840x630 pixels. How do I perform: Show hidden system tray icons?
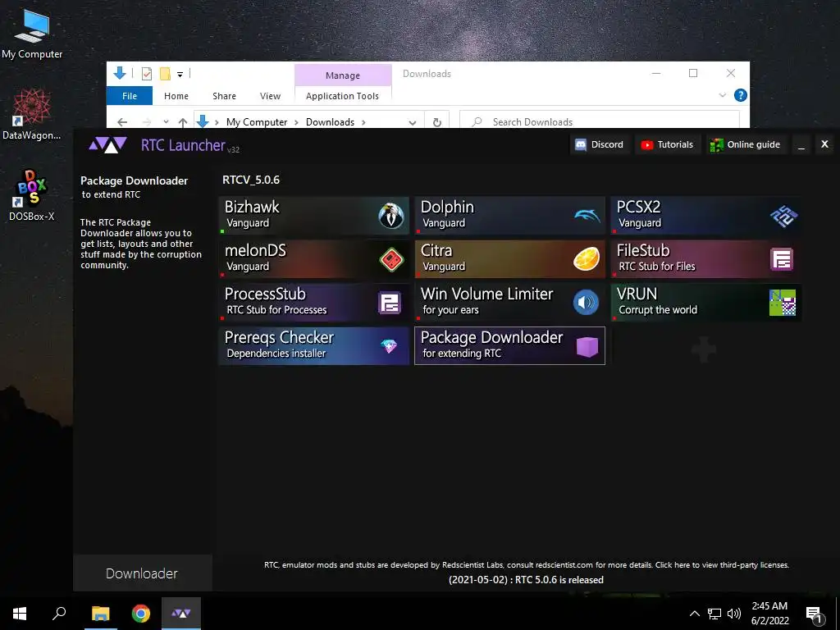pyautogui.click(x=694, y=614)
